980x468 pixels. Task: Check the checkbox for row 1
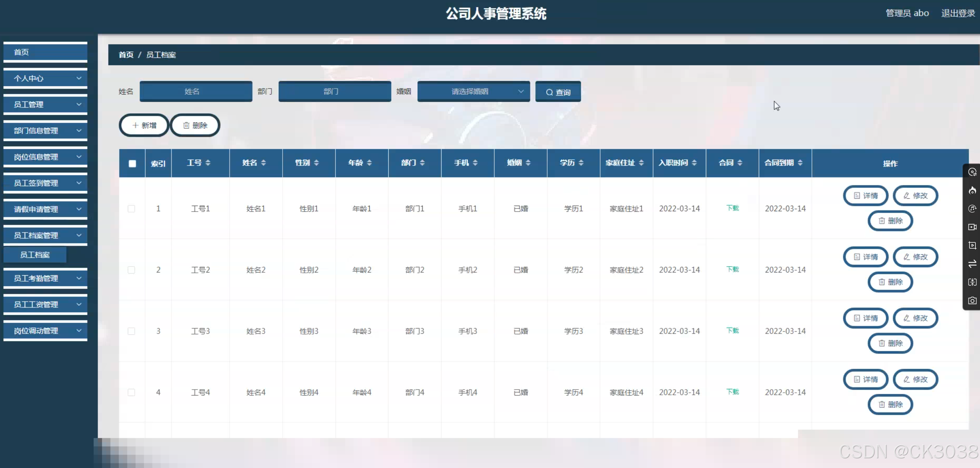(x=131, y=209)
